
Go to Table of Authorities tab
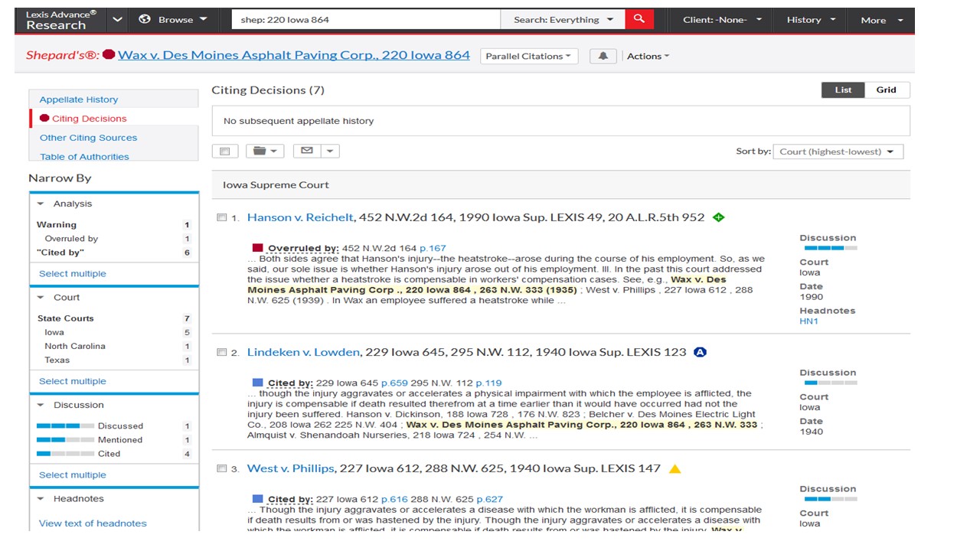coord(84,156)
